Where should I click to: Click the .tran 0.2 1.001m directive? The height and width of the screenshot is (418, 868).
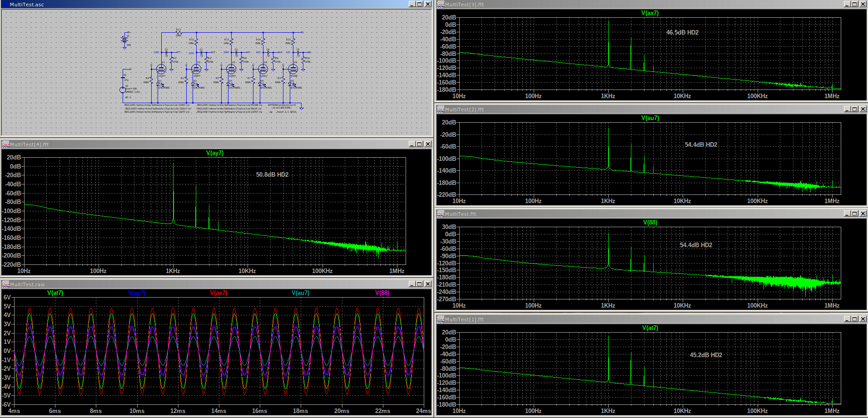[x=286, y=112]
